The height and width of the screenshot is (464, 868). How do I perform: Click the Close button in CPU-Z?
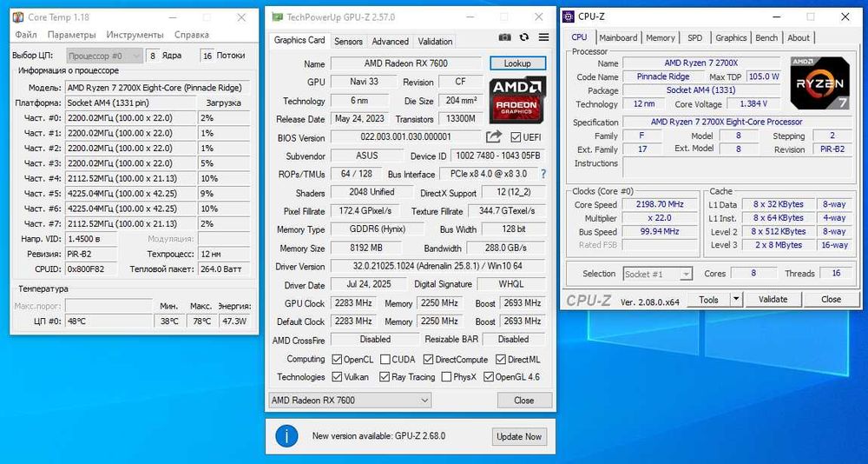(x=831, y=300)
